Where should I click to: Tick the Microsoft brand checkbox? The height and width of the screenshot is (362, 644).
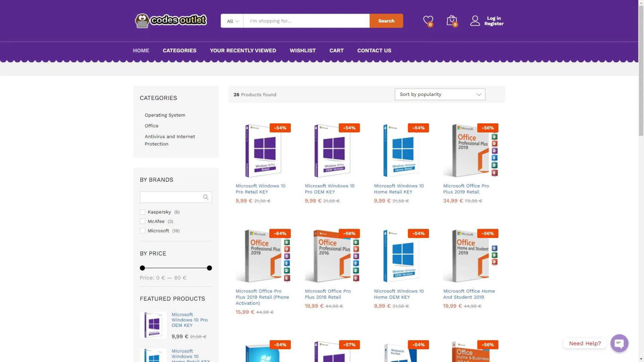pyautogui.click(x=142, y=231)
